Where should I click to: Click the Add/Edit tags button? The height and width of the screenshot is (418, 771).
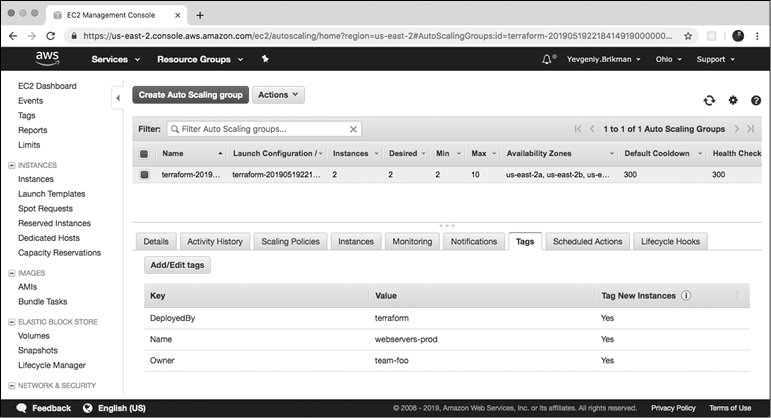[x=178, y=265]
